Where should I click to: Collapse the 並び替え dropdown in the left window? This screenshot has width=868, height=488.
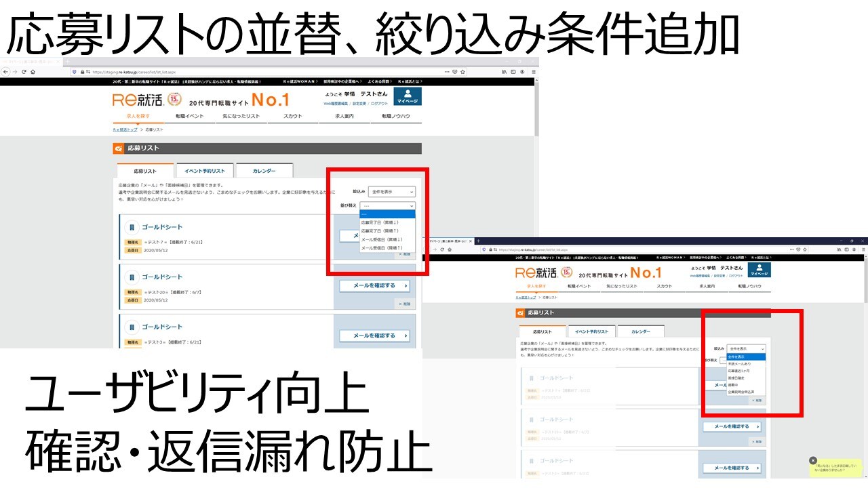[388, 205]
